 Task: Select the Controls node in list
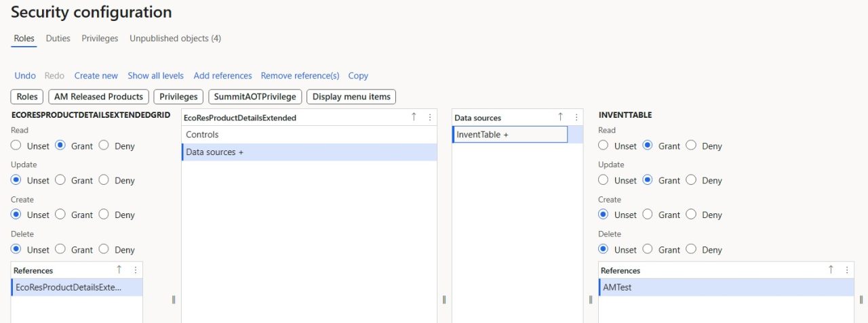pos(202,135)
